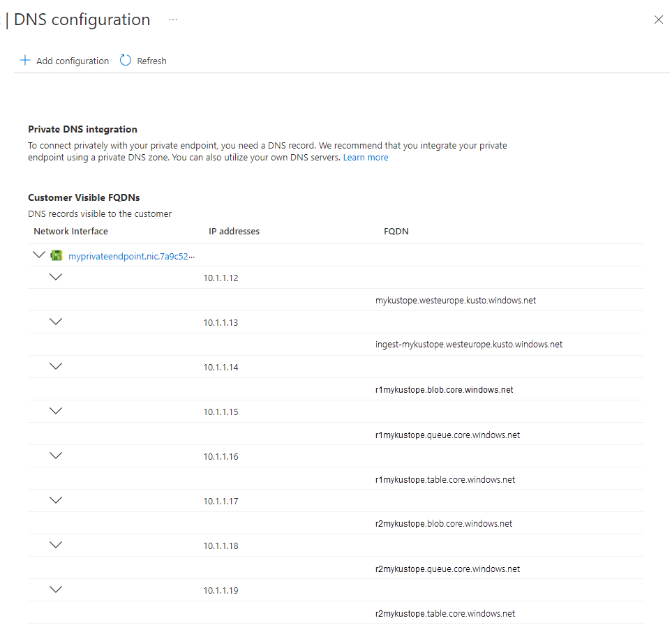The width and height of the screenshot is (672, 632).
Task: Click the Add configuration plus icon
Action: [x=25, y=61]
